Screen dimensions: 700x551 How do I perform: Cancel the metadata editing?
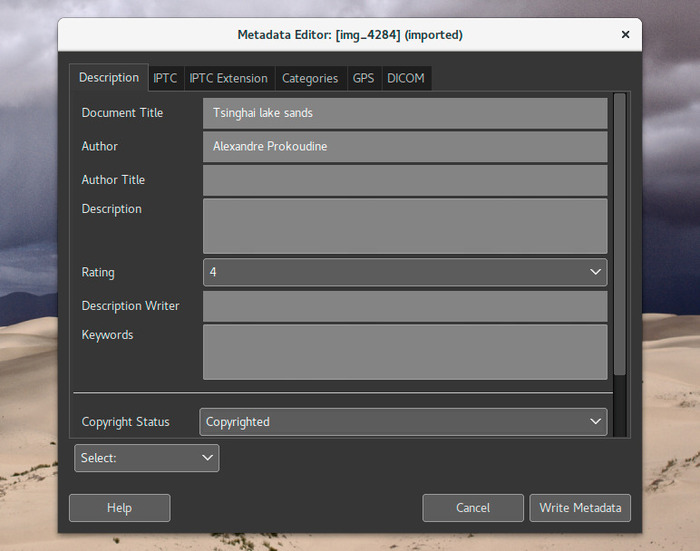click(x=473, y=508)
